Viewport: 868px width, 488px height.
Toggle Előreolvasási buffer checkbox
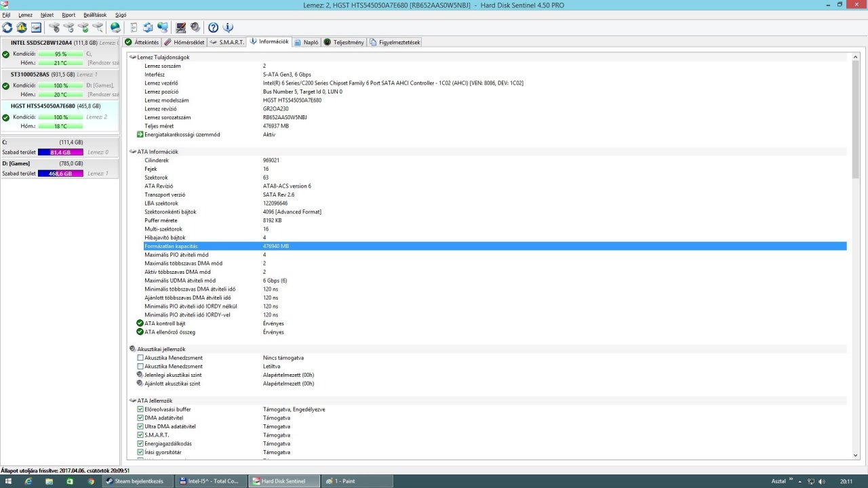coord(140,409)
